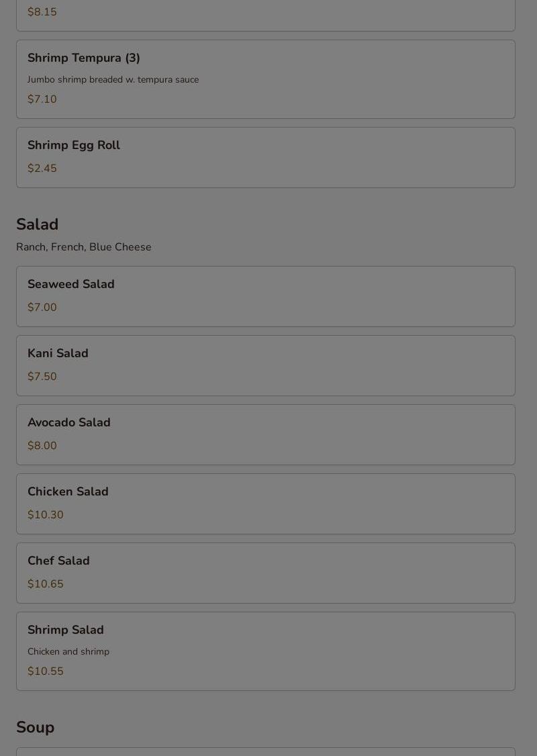Choose the Shrimp Salad item
The width and height of the screenshot is (537, 756).
pos(66,630)
